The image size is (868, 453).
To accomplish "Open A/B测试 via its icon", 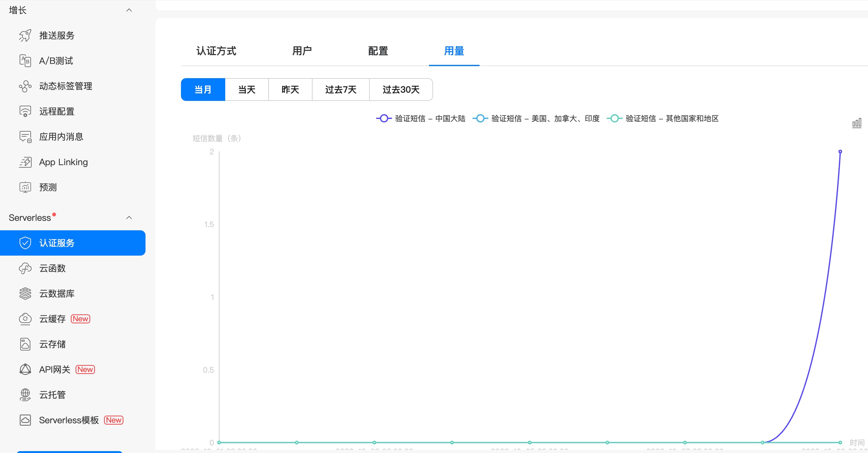I will point(25,61).
